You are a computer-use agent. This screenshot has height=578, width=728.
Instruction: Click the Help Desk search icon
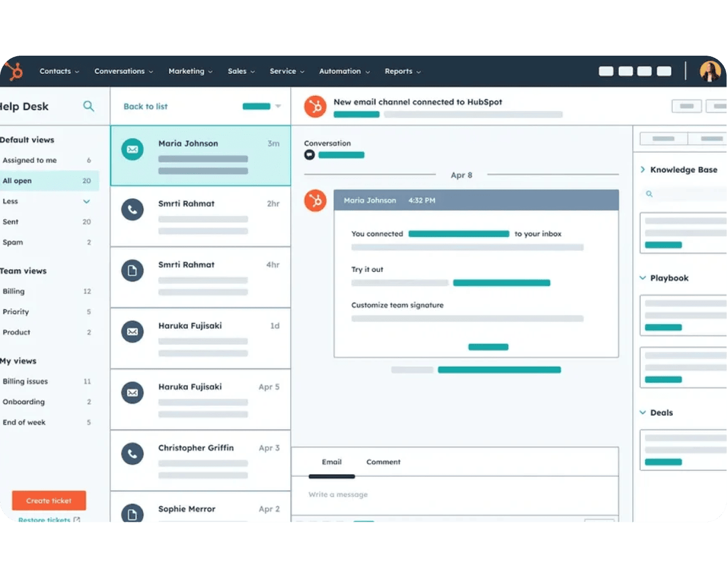[89, 106]
